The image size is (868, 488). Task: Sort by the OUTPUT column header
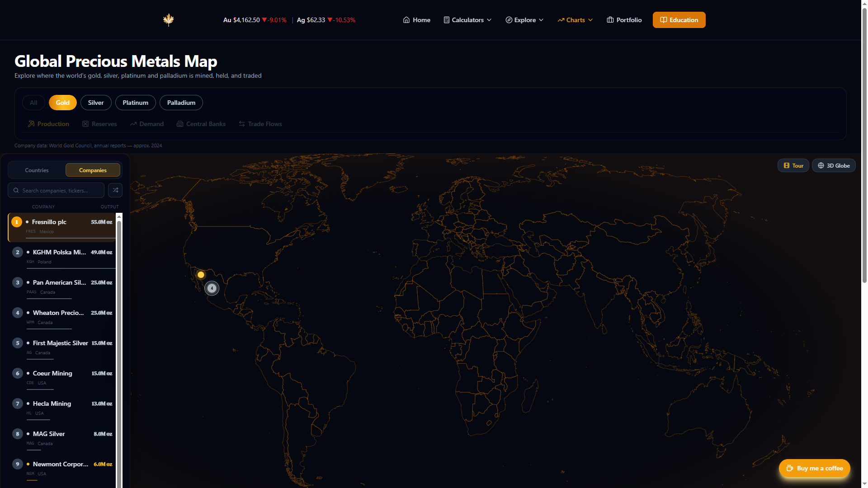109,207
